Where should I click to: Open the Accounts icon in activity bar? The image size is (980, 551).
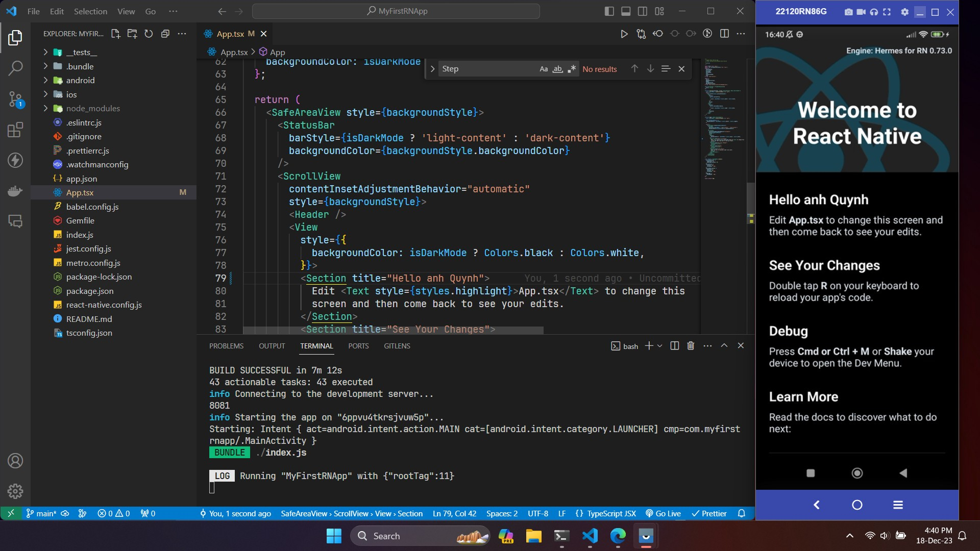point(15,461)
